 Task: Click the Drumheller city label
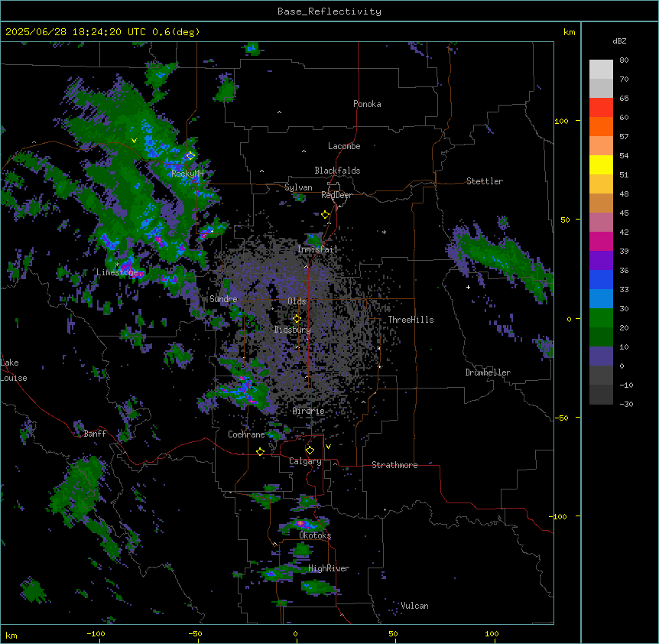coord(488,372)
